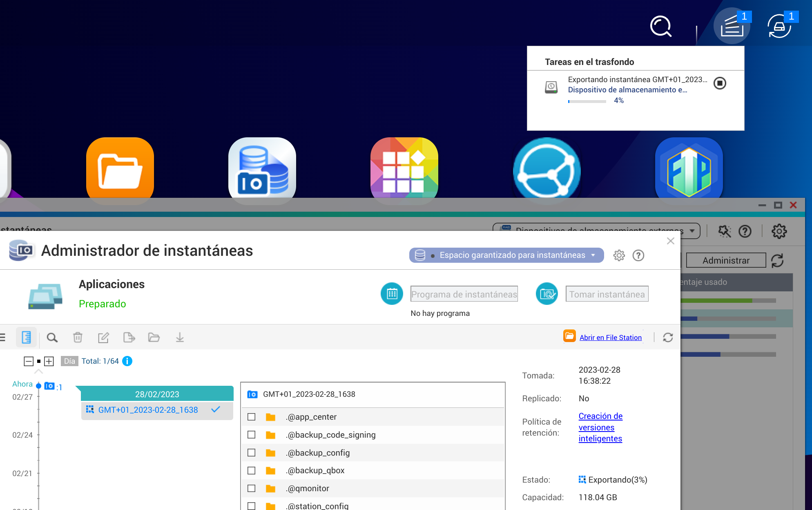Click the desktop search magnifier icon
Viewport: 812px width, 510px height.
[x=660, y=27]
